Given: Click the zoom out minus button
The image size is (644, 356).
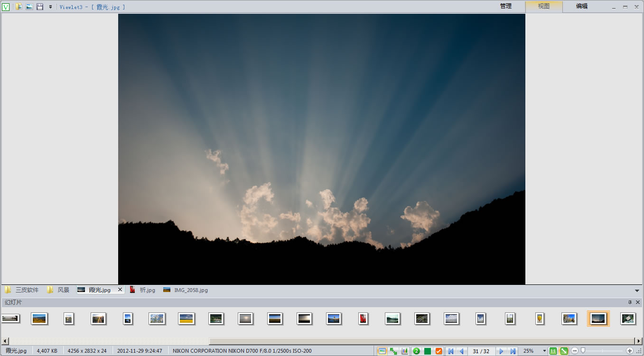Looking at the screenshot, I should click(575, 351).
